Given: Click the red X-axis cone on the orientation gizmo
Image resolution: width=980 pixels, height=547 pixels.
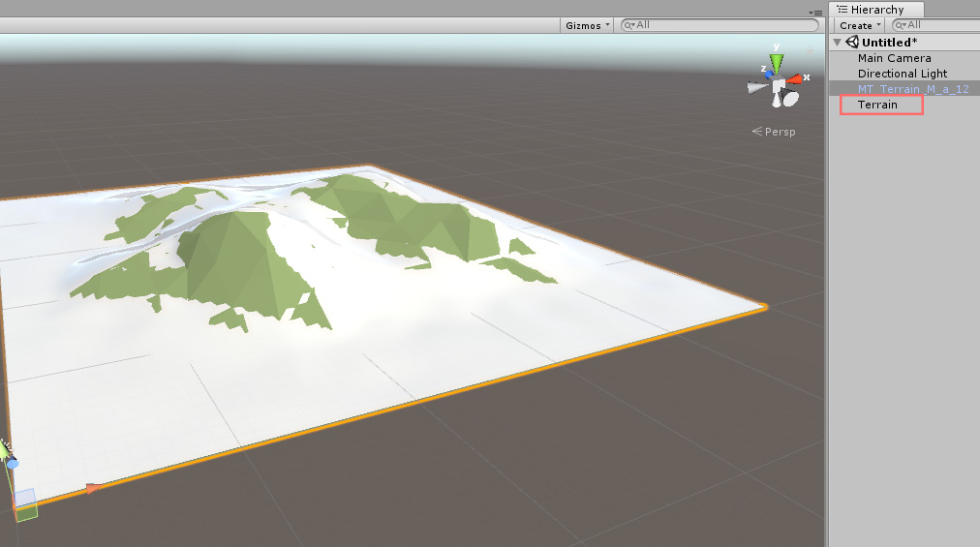Looking at the screenshot, I should (794, 79).
